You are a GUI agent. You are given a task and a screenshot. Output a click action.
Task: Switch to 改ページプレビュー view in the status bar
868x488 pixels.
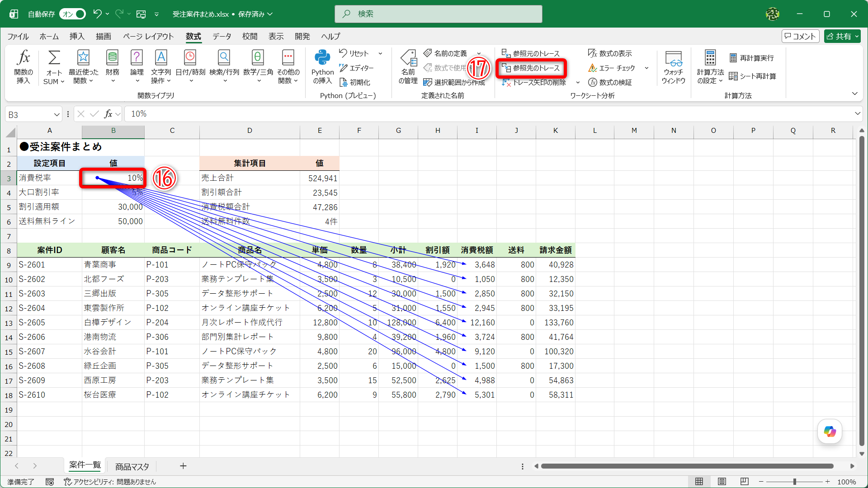(745, 482)
